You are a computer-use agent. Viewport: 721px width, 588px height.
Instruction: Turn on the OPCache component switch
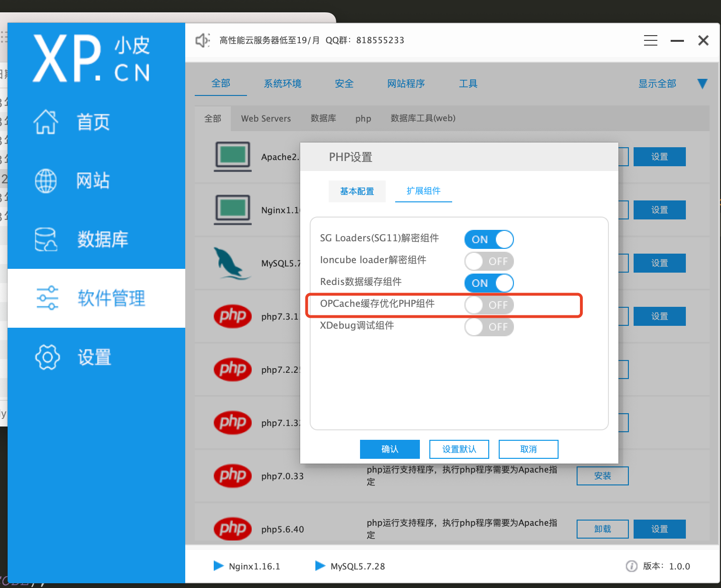coord(489,305)
